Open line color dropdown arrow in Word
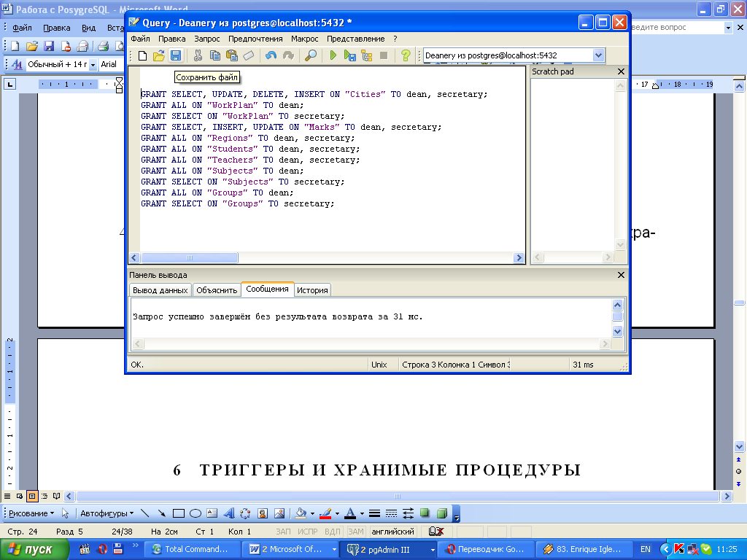The width and height of the screenshot is (747, 560). pyautogui.click(x=337, y=513)
